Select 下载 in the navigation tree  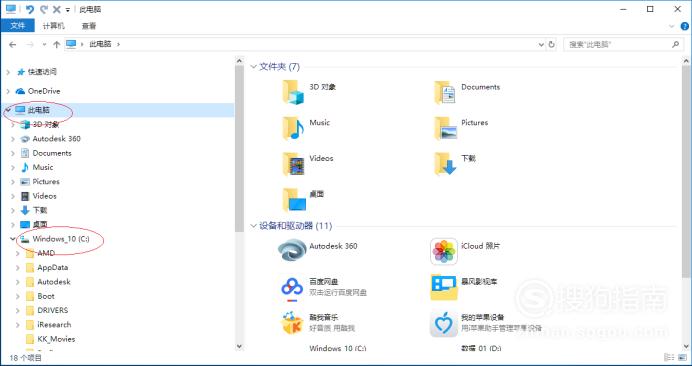click(39, 210)
